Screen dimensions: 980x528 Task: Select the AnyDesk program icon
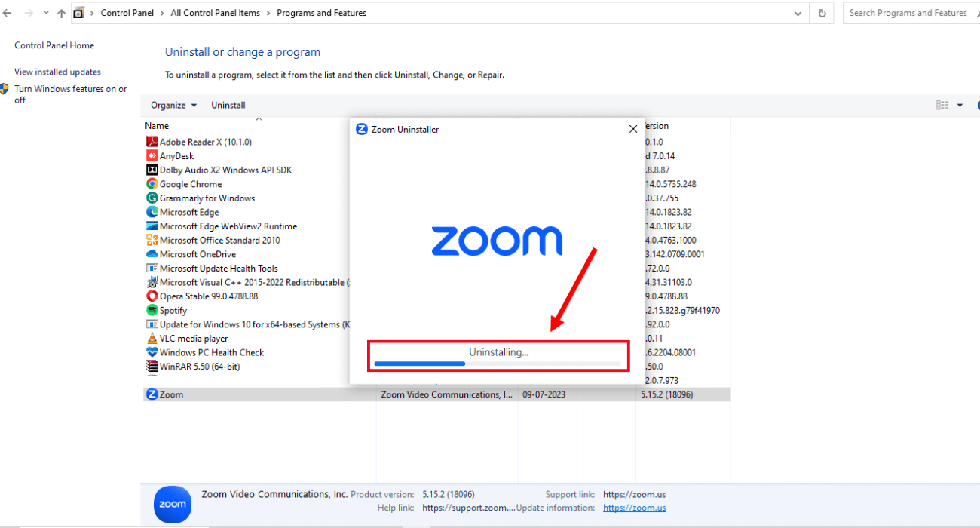pos(152,156)
